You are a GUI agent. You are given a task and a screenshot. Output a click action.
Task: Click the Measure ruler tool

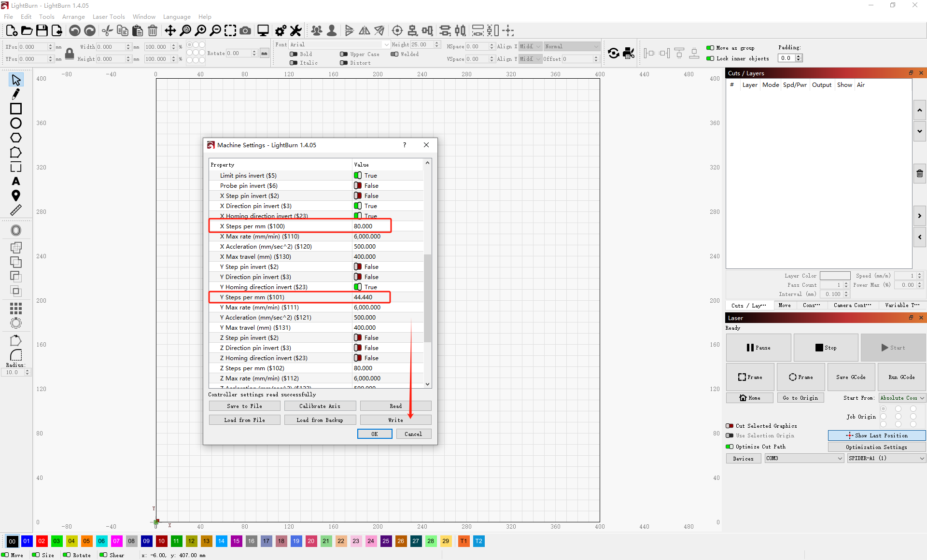coord(16,210)
